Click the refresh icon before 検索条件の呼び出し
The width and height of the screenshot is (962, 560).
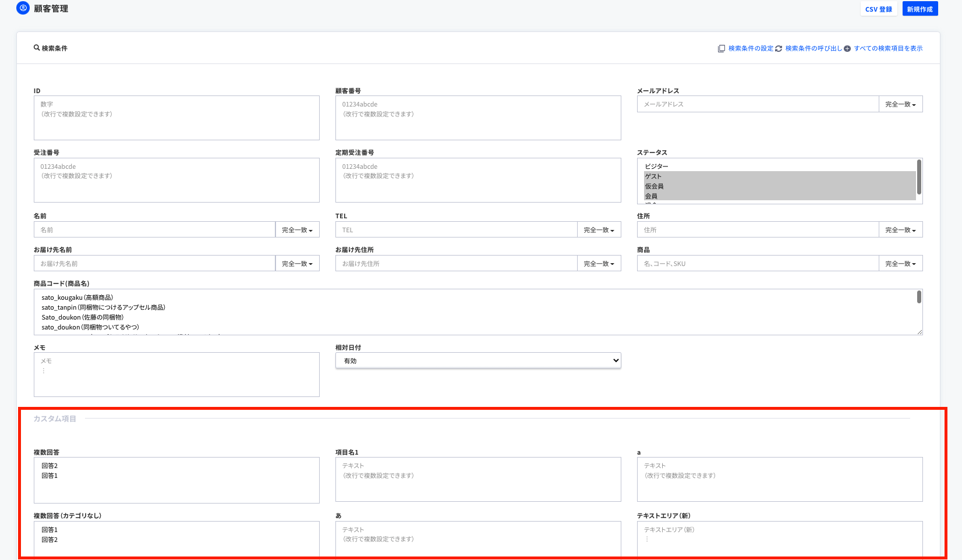(x=779, y=48)
